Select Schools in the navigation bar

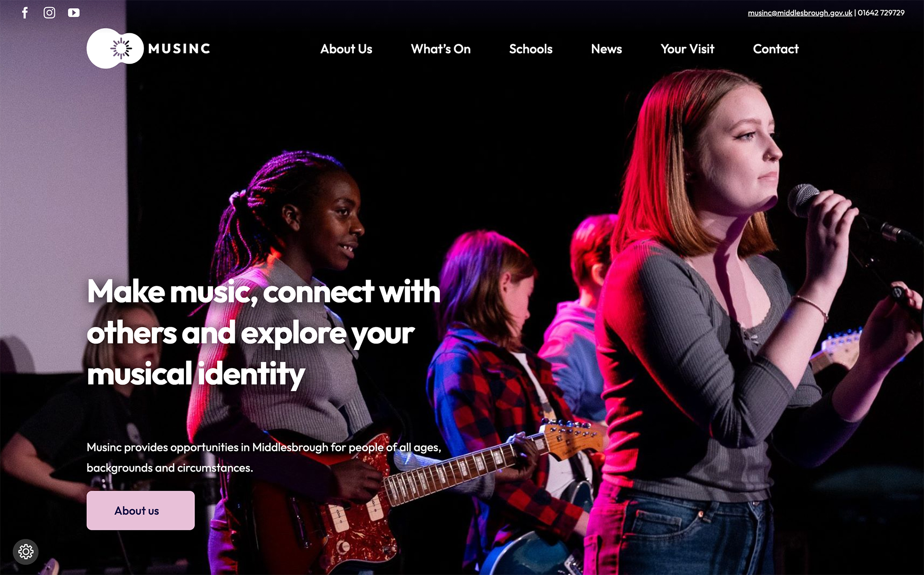tap(531, 49)
